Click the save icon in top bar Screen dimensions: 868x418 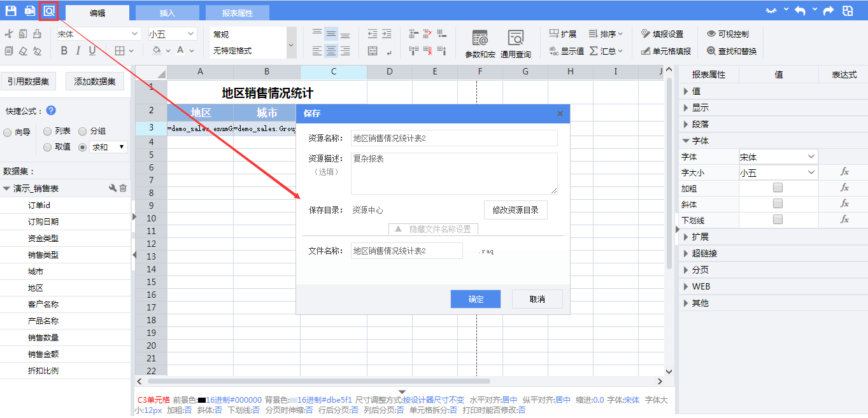coord(11,11)
